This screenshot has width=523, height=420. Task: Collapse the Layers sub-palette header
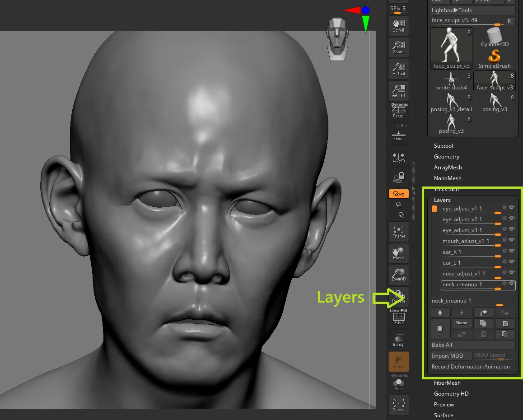[442, 200]
